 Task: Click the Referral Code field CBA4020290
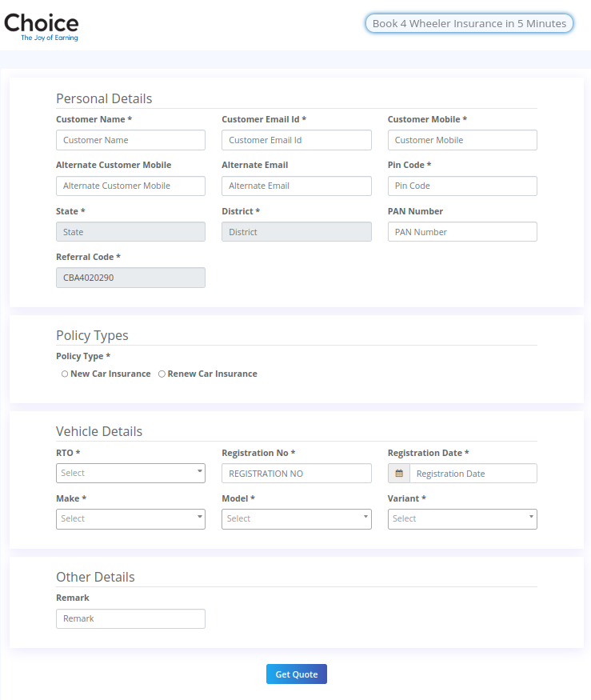(x=130, y=278)
